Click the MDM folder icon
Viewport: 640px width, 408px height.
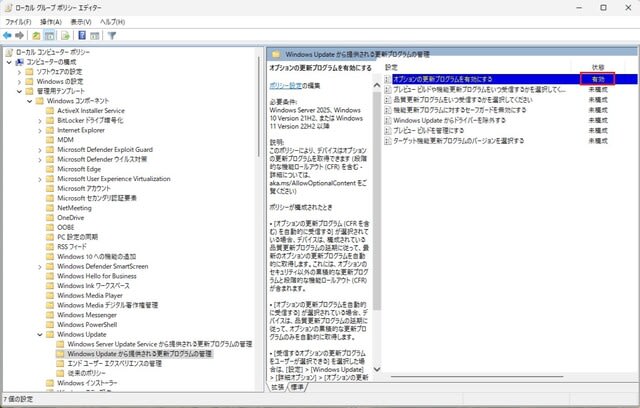(x=50, y=140)
